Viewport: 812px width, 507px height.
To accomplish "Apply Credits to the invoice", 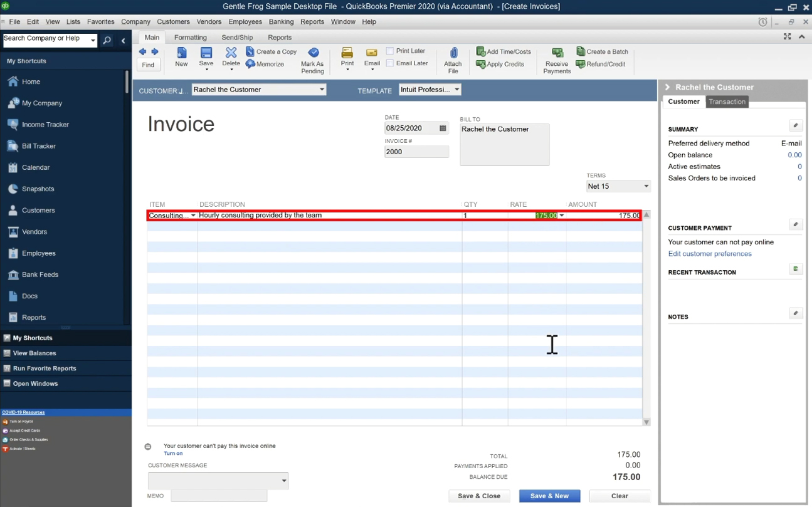I will click(x=500, y=64).
